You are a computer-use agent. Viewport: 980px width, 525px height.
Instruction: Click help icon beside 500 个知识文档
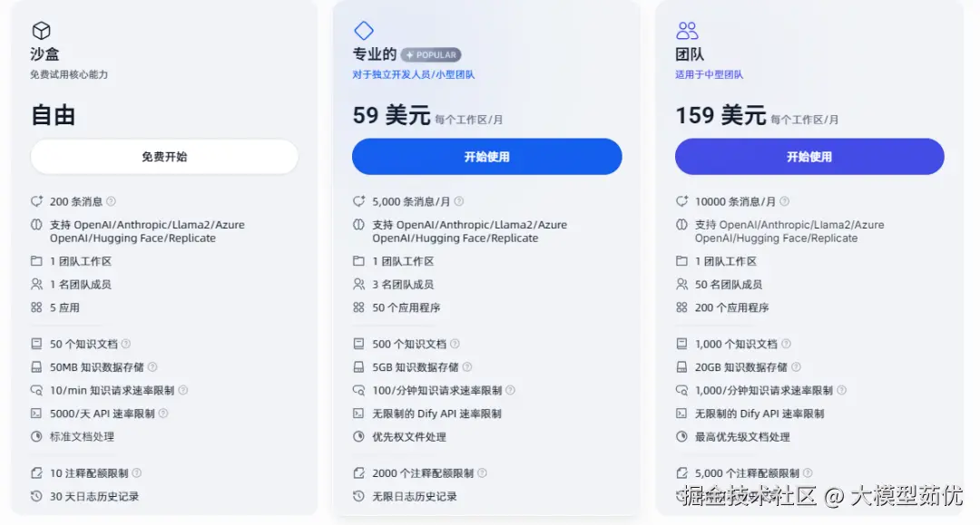[455, 345]
